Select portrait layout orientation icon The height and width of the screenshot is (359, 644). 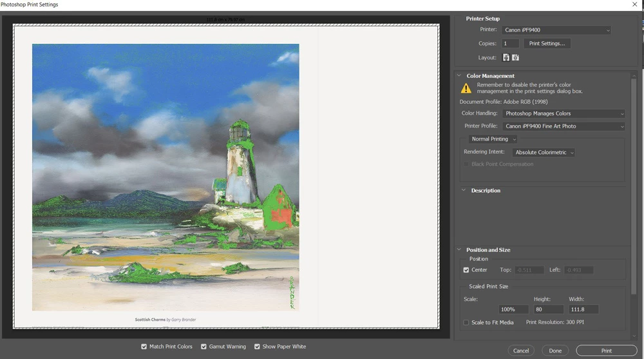tap(506, 57)
